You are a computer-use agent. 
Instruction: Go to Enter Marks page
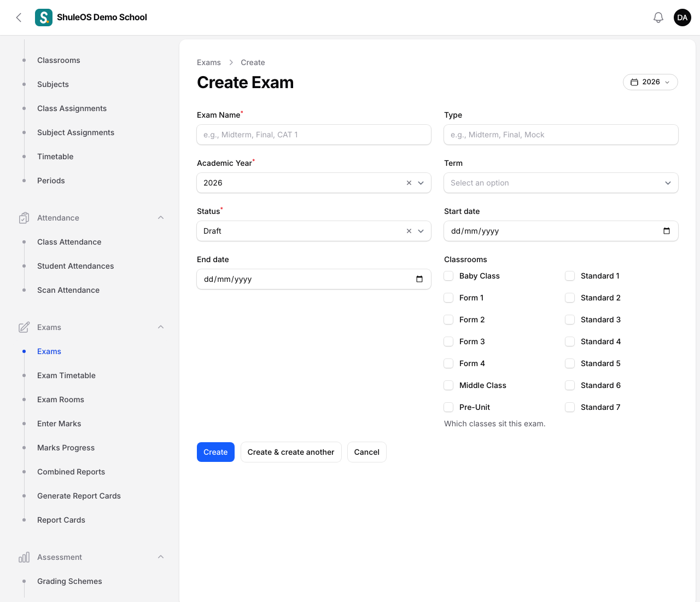[59, 424]
